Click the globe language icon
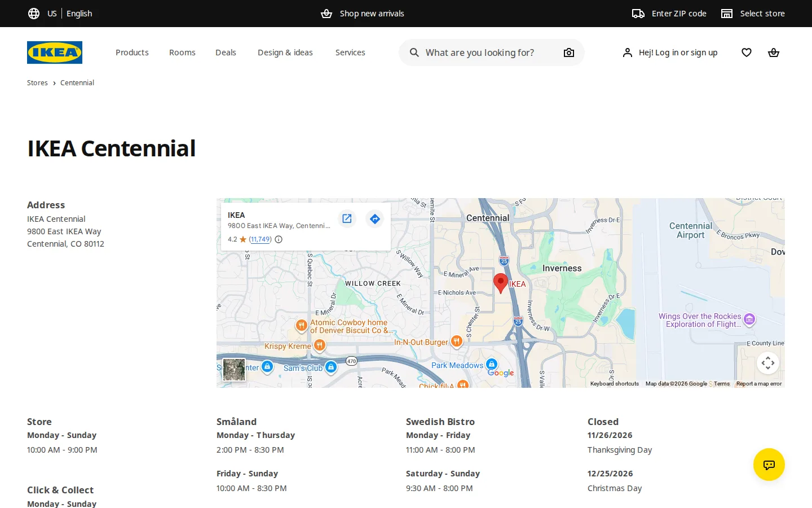Screen dimensions: 812x508 click(x=34, y=14)
